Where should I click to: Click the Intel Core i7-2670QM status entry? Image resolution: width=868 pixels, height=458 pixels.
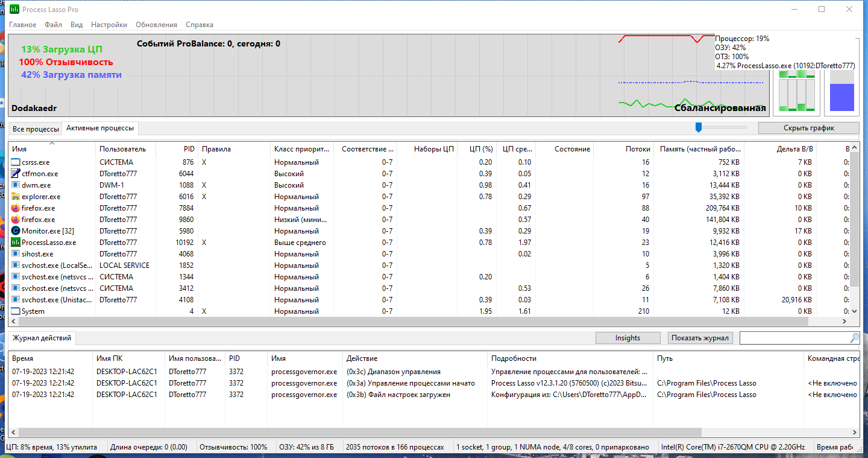[732, 447]
